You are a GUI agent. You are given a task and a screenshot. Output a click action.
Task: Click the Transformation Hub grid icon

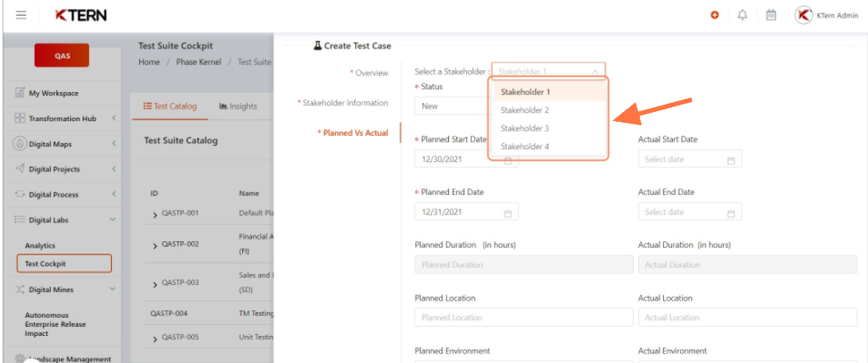20,119
